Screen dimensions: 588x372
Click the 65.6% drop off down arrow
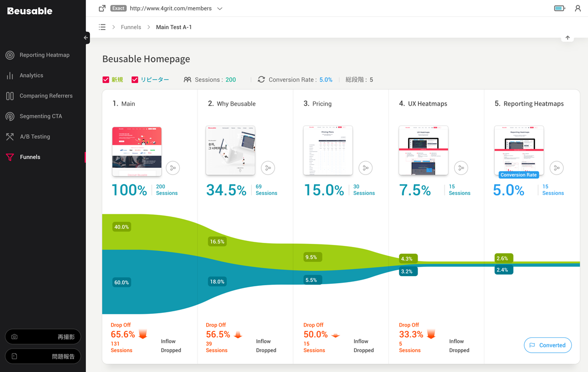point(143,334)
